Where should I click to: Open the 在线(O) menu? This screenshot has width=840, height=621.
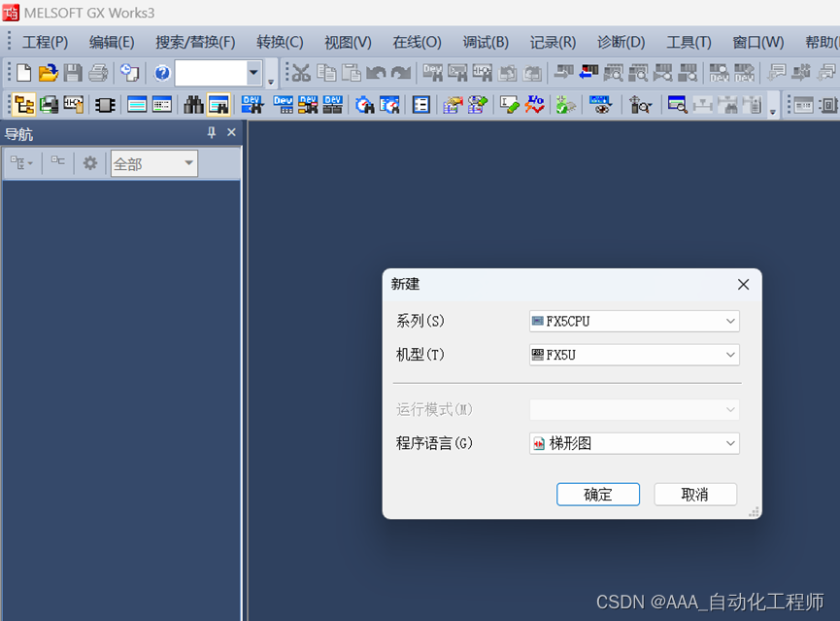tap(417, 42)
